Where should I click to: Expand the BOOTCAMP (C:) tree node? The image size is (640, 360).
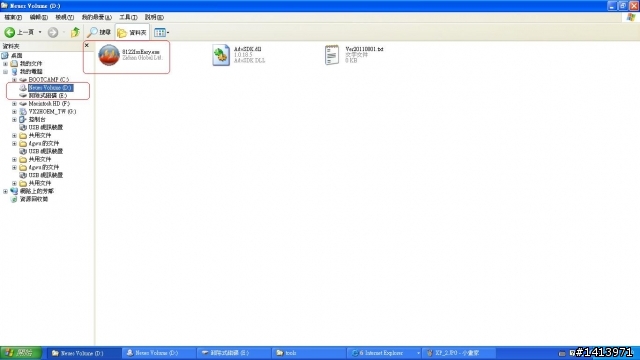14,80
